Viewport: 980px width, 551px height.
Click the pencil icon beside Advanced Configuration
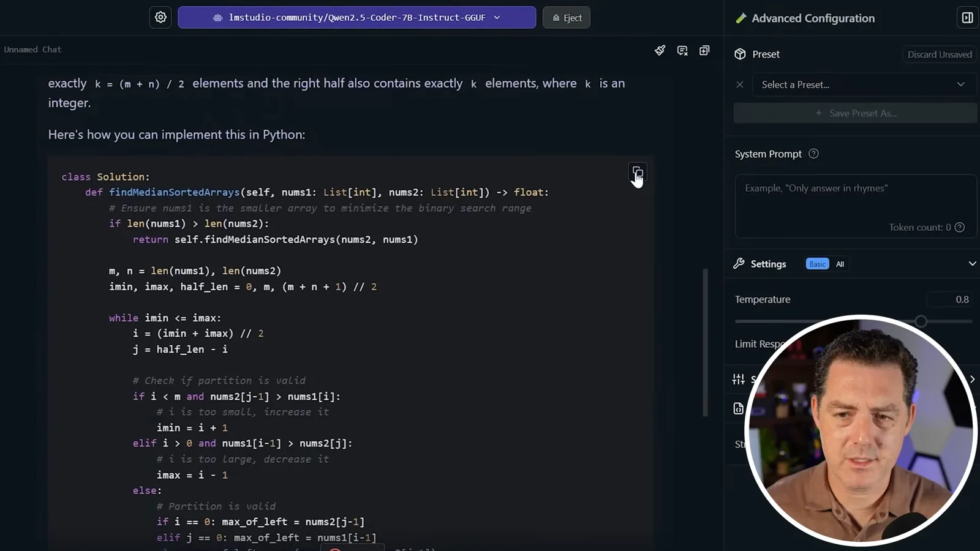point(741,18)
